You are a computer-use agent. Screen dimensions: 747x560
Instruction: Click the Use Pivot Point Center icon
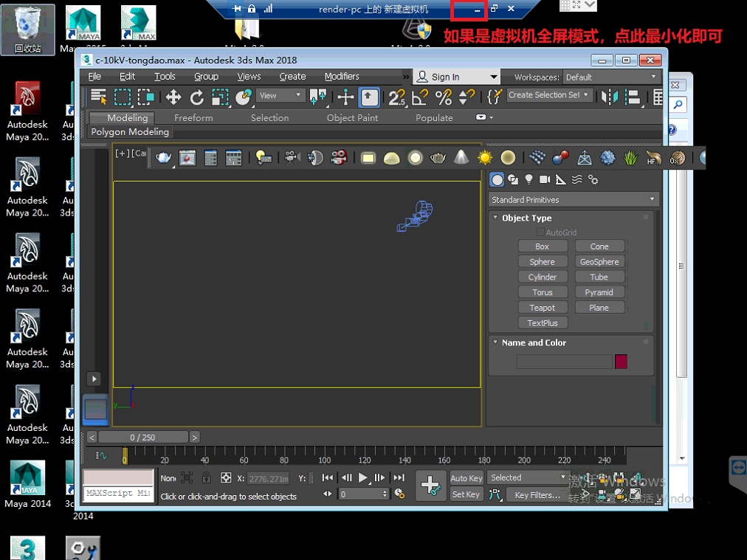pyautogui.click(x=317, y=97)
